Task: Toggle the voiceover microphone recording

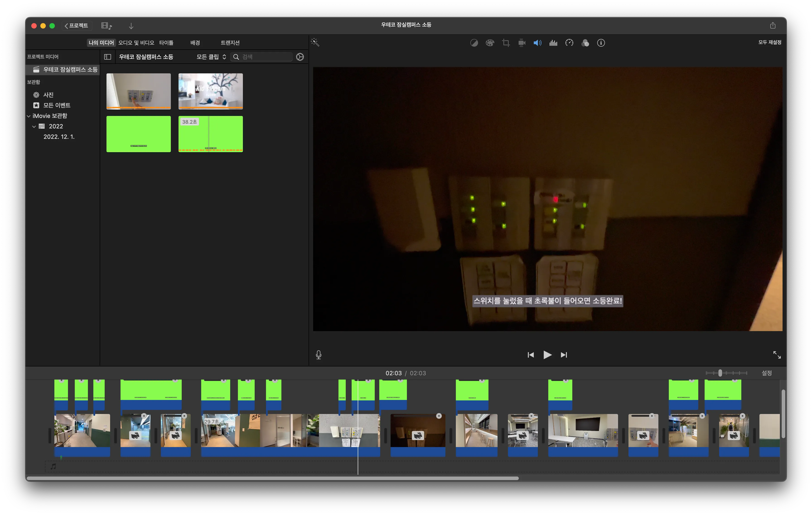Action: [319, 355]
